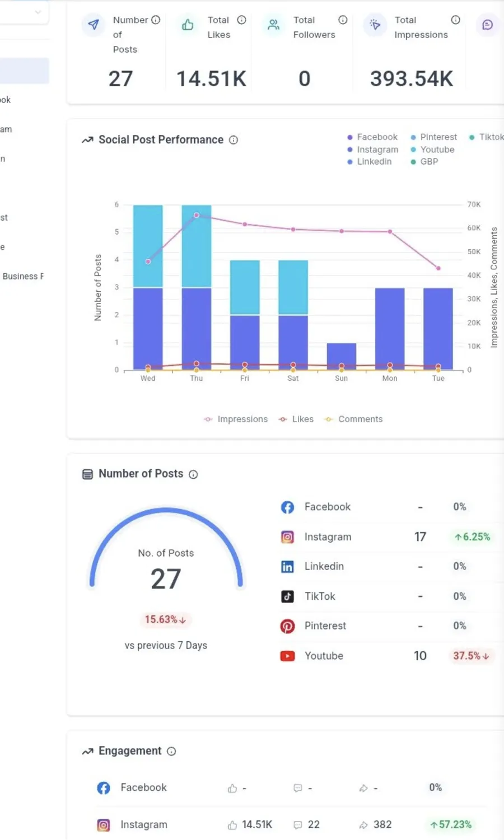Click info icon next to Engagement heading
Image resolution: width=504 pixels, height=840 pixels.
point(171,752)
